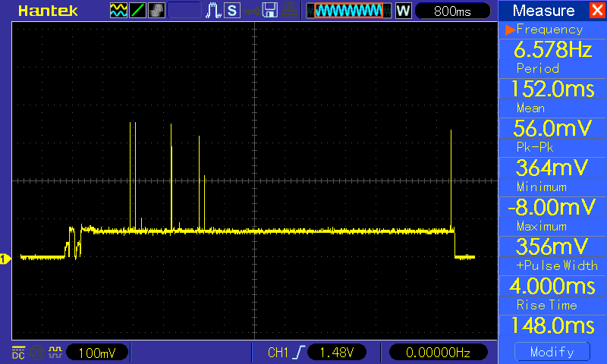
Task: Click the 152.0ms period value
Action: [x=553, y=89]
